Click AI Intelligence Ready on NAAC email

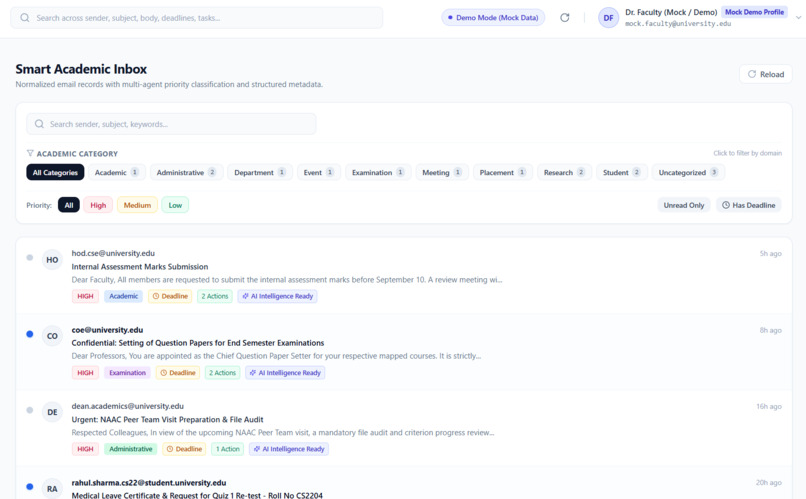(289, 449)
